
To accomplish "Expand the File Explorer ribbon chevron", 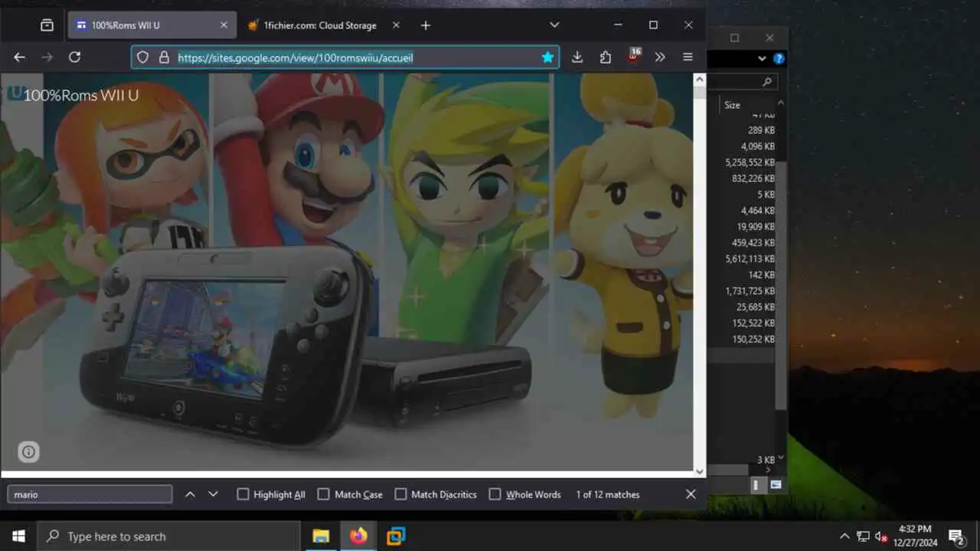I will point(762,58).
